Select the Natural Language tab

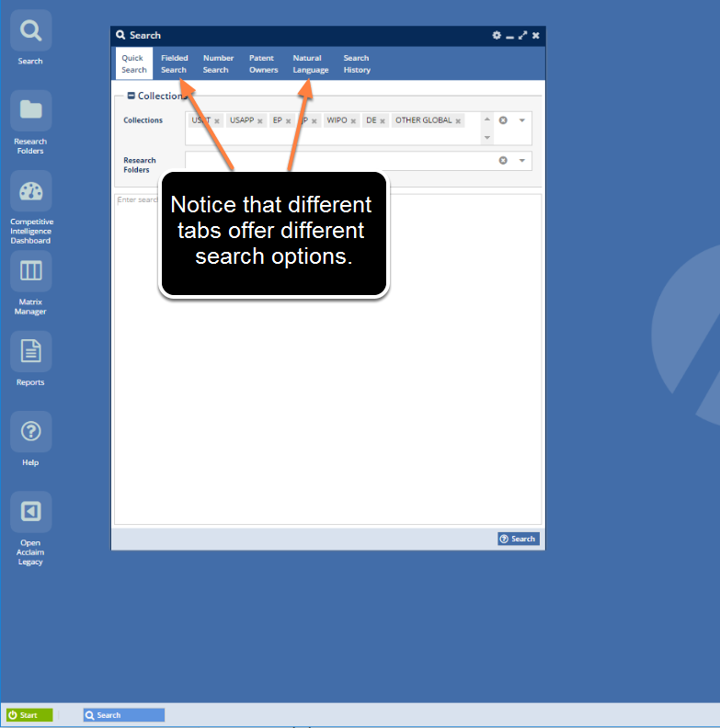tap(310, 63)
